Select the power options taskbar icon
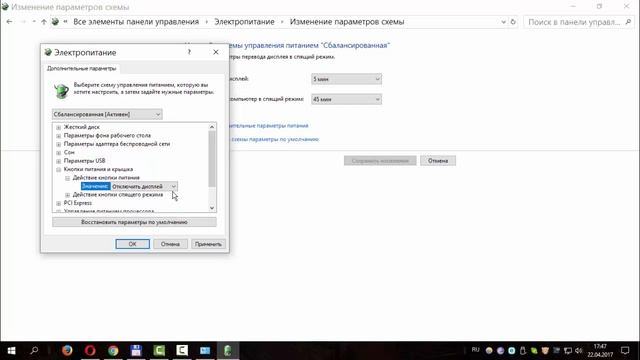Viewport: 640px width, 360px height. pyautogui.click(x=228, y=351)
